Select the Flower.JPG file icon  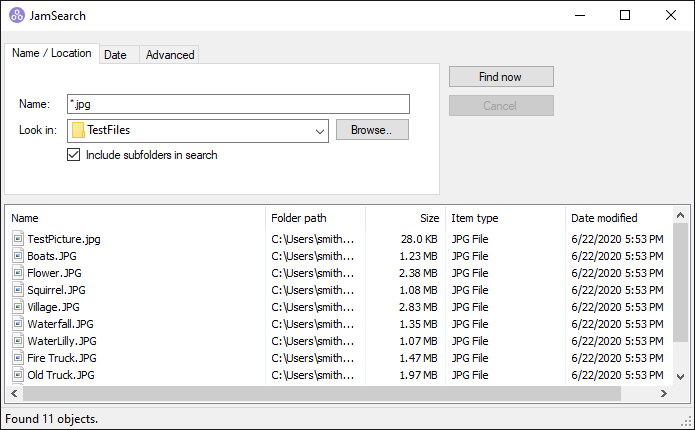18,273
